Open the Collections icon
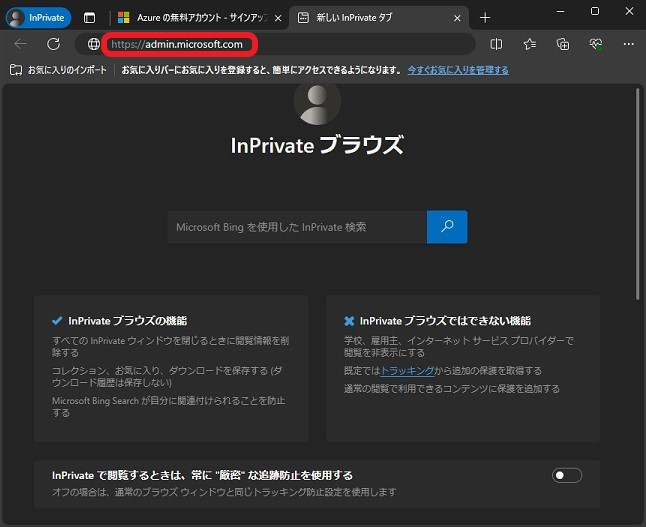The image size is (646, 527). point(562,44)
